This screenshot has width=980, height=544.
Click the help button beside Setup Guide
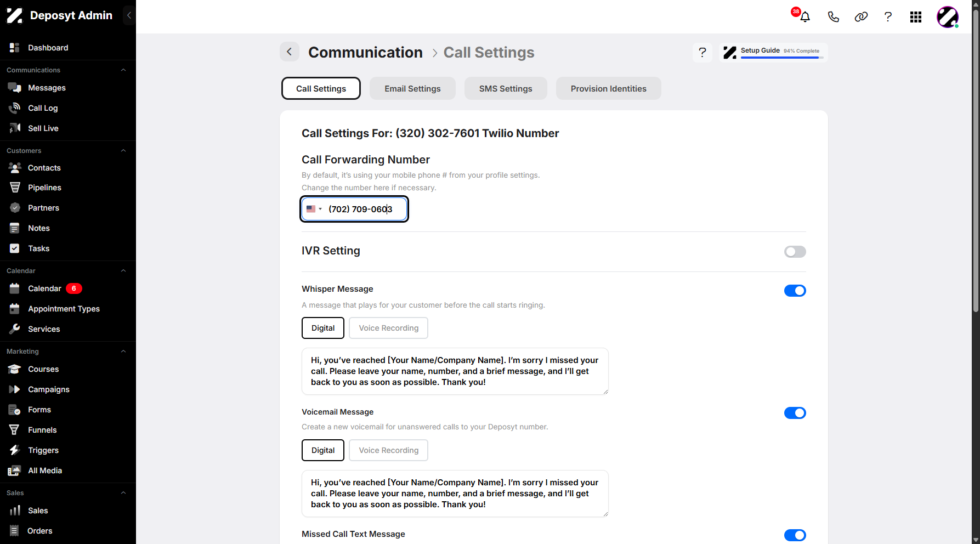702,53
